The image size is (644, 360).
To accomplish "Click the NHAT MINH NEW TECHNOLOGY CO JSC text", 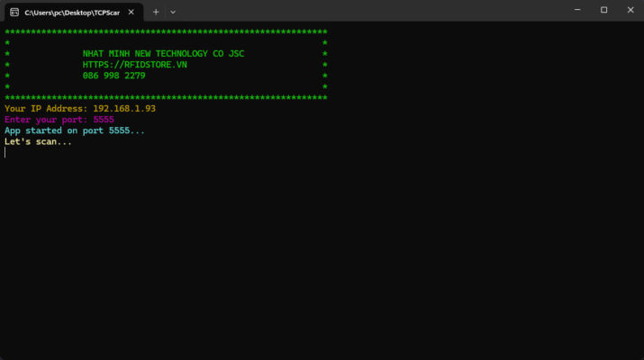I will tap(163, 54).
